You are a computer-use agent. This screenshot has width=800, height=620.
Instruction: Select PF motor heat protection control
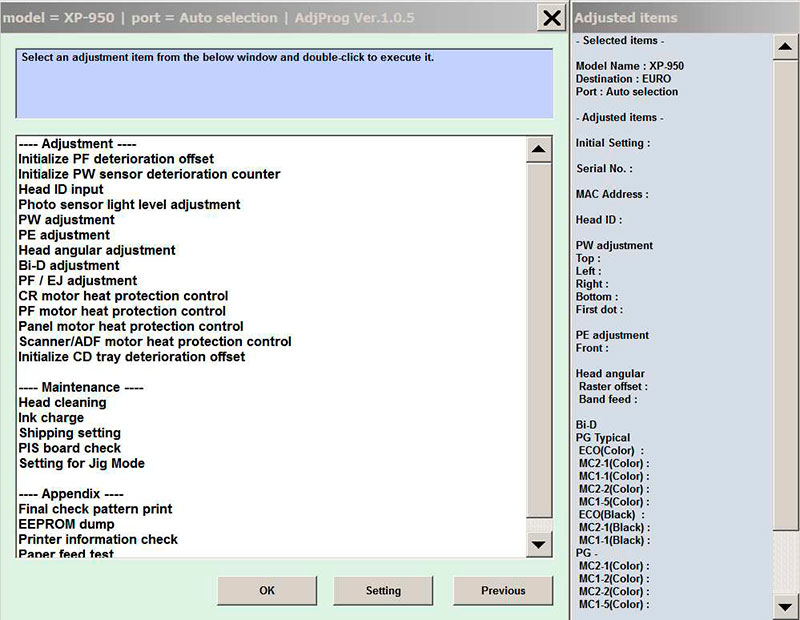pyautogui.click(x=122, y=311)
